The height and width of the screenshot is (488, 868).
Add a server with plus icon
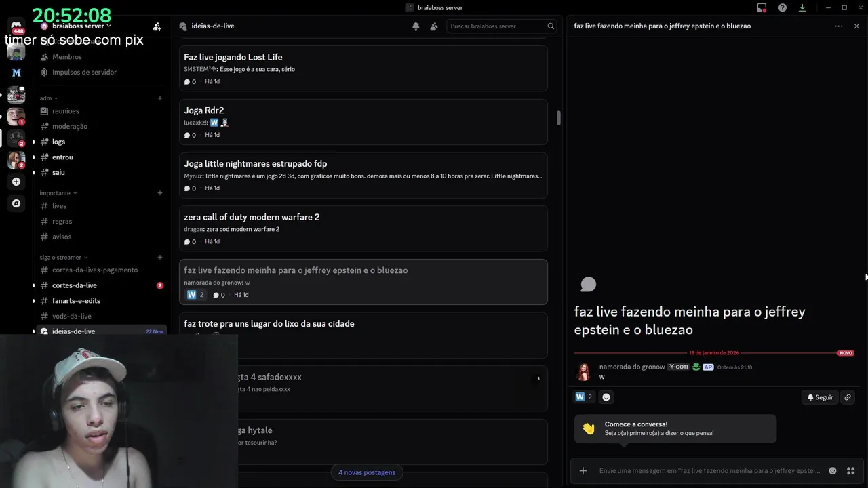pos(16,182)
